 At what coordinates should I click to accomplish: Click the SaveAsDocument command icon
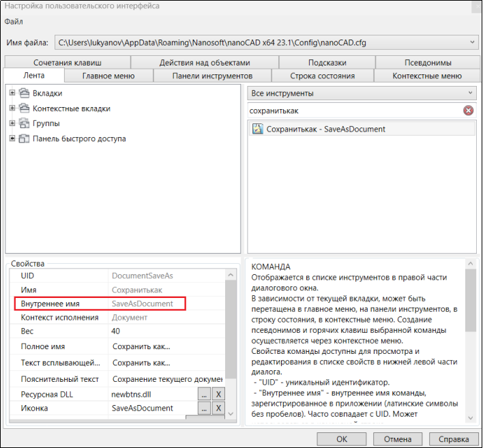(257, 129)
